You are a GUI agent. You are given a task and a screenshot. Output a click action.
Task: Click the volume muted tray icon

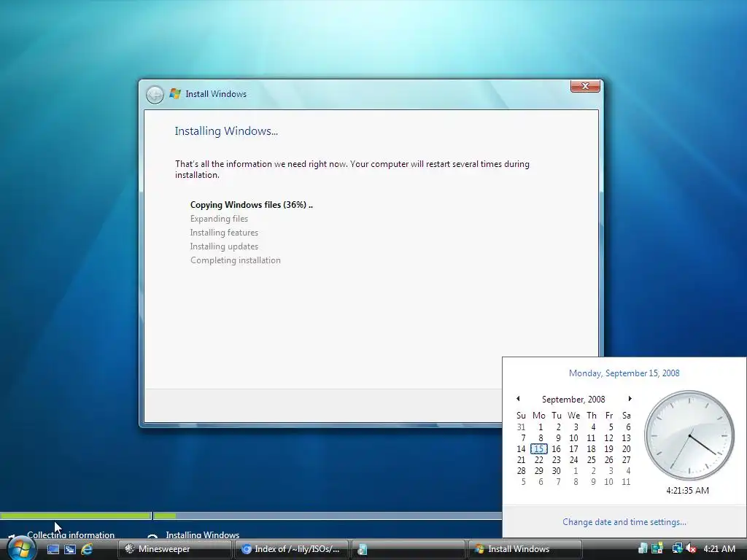(692, 549)
